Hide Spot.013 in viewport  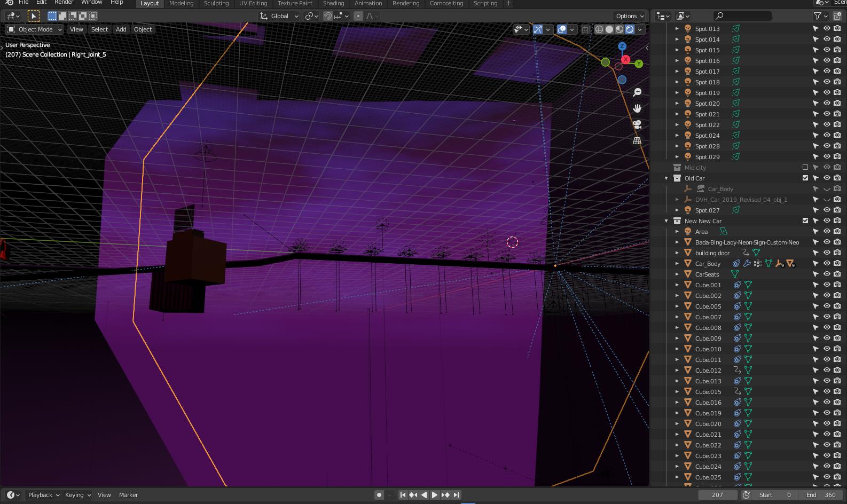point(826,28)
